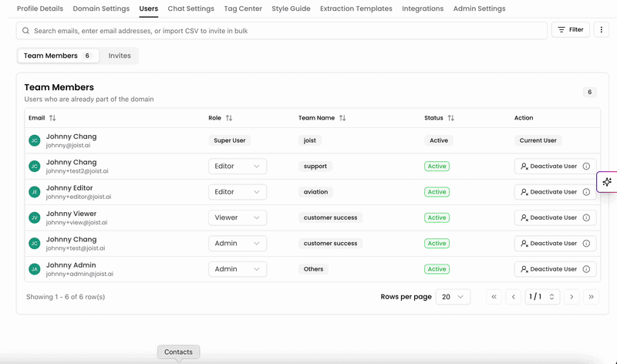This screenshot has height=364, width=617.
Task: Click Johnny Viewer's JV avatar
Action: (x=35, y=217)
